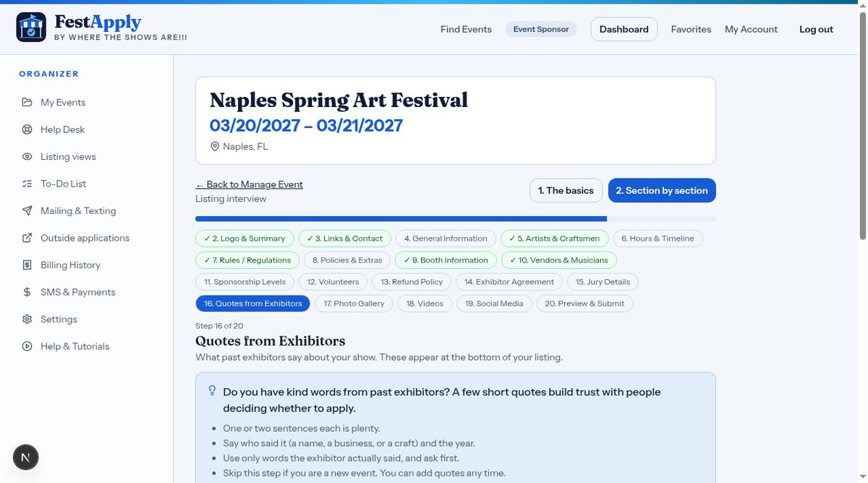Image resolution: width=868 pixels, height=483 pixels.
Task: Open step 7. Rules / Regulations
Action: pyautogui.click(x=247, y=260)
